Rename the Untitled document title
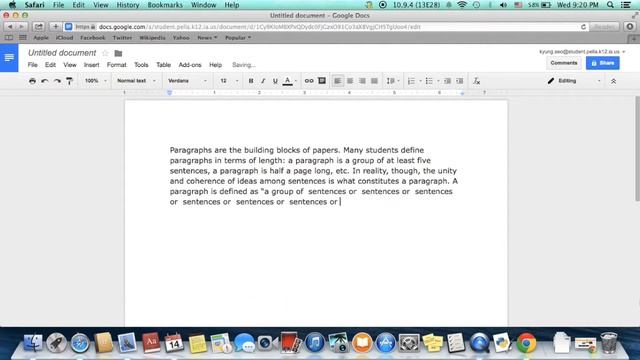640x360 pixels. point(62,53)
